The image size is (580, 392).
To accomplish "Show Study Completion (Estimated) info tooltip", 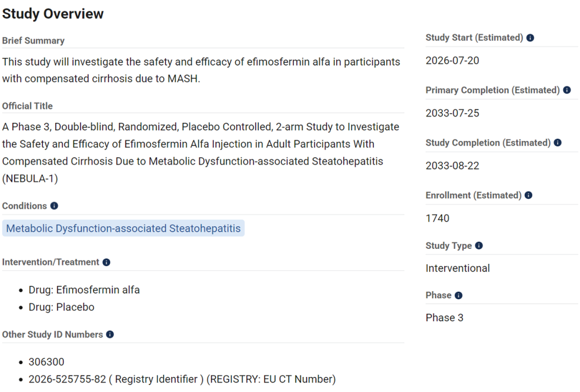I will pos(558,143).
